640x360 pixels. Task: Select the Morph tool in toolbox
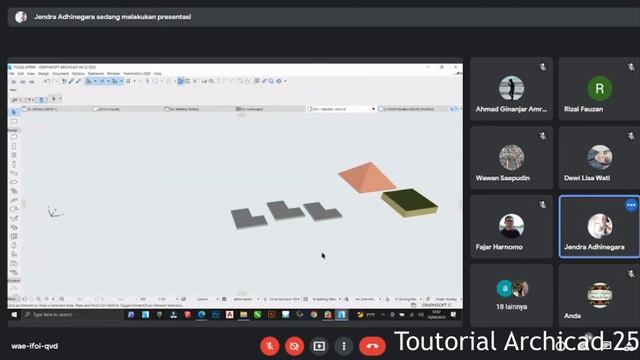point(14,245)
